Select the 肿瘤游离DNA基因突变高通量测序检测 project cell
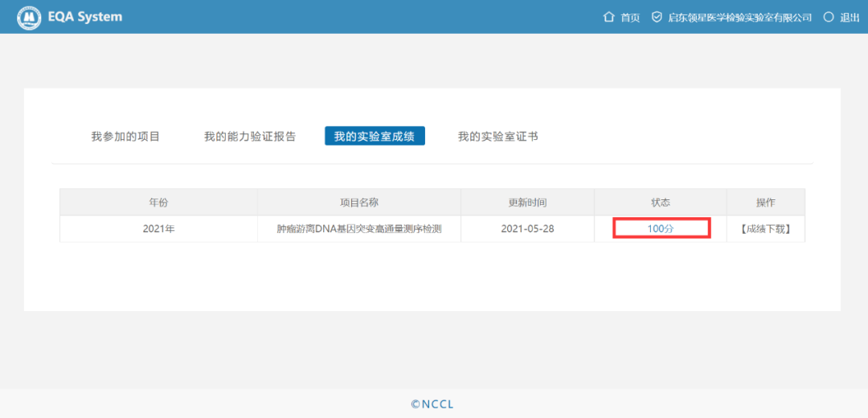The height and width of the screenshot is (418, 868). coord(358,228)
